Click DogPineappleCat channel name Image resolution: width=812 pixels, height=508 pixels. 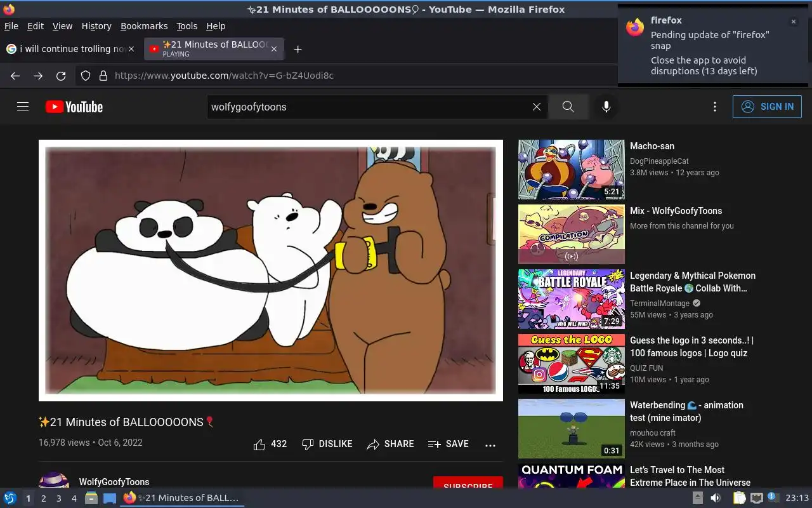click(x=659, y=161)
